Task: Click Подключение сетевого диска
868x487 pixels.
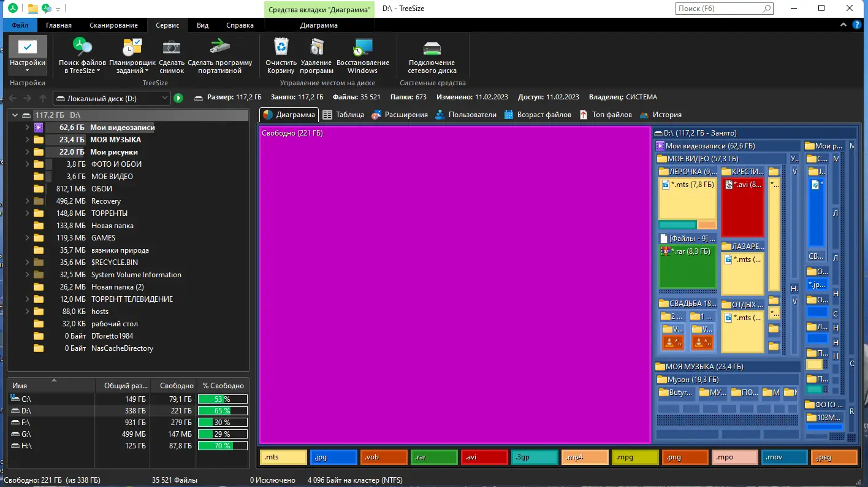Action: coord(432,55)
